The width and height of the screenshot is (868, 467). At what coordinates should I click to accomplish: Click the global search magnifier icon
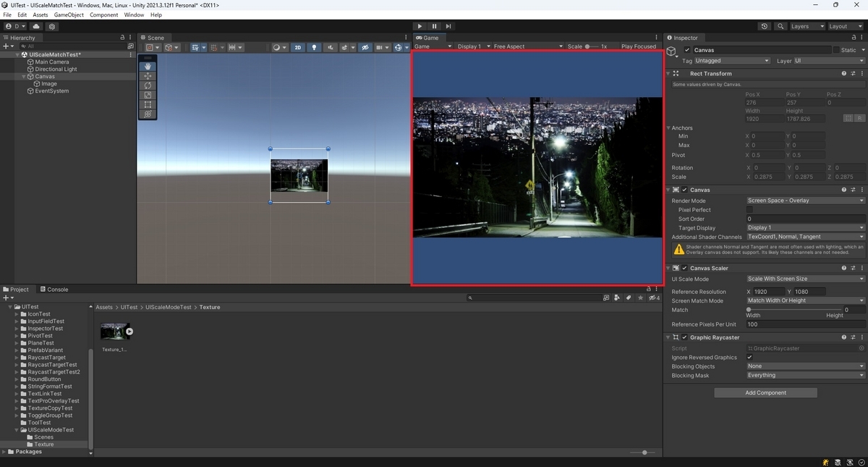pyautogui.click(x=780, y=26)
